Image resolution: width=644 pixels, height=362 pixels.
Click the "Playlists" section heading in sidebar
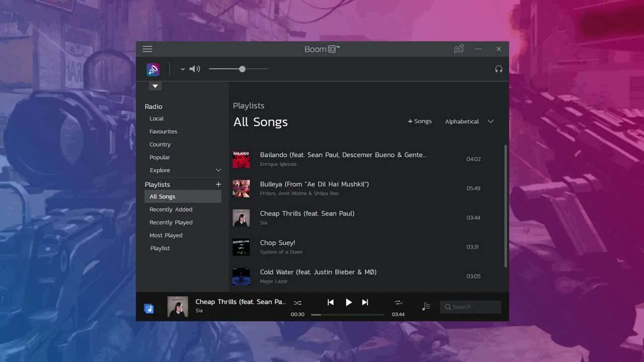click(157, 185)
